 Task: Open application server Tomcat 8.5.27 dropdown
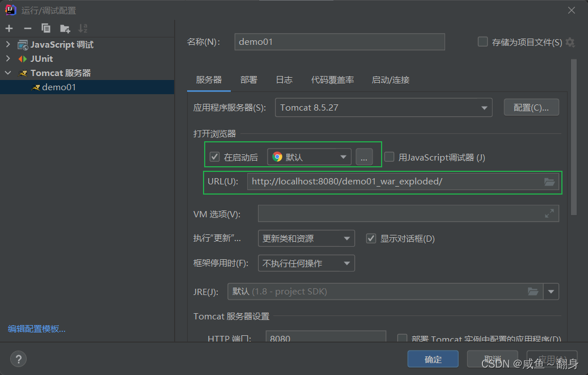point(384,107)
